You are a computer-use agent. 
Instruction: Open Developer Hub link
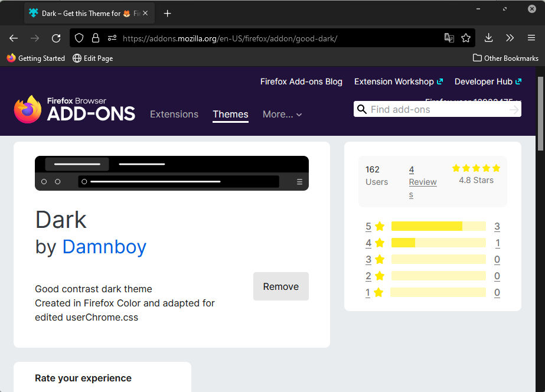488,81
